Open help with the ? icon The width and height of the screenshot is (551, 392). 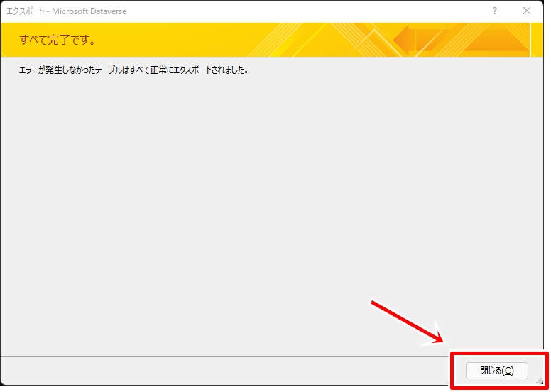pyautogui.click(x=495, y=11)
